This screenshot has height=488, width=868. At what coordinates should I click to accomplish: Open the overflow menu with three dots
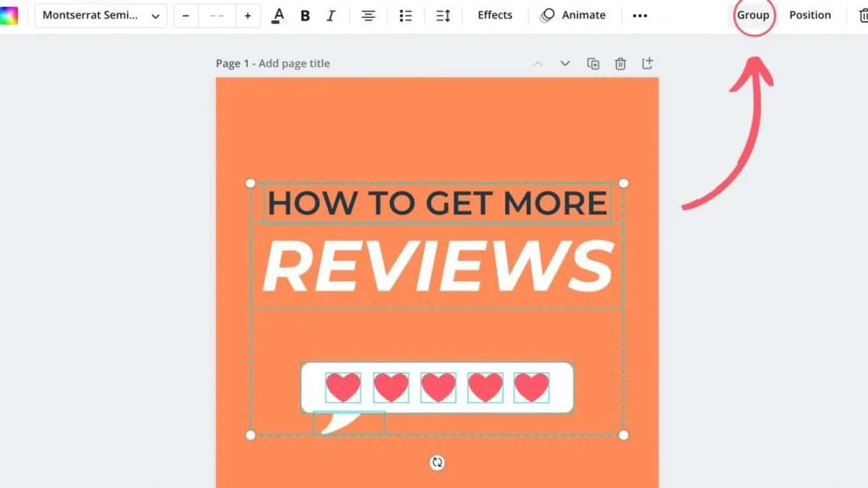(x=640, y=14)
